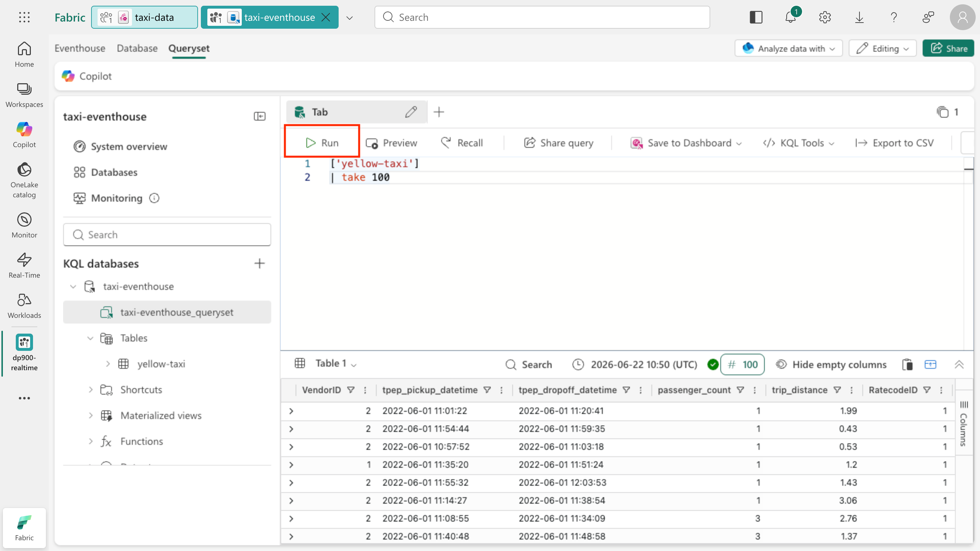Open the vertical Columns side panel

pyautogui.click(x=963, y=423)
